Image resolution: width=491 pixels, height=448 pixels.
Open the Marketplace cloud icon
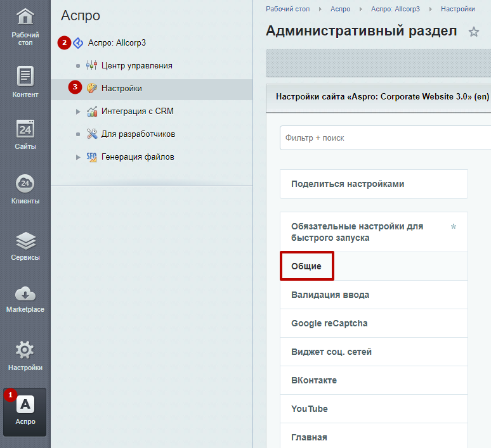pyautogui.click(x=25, y=295)
